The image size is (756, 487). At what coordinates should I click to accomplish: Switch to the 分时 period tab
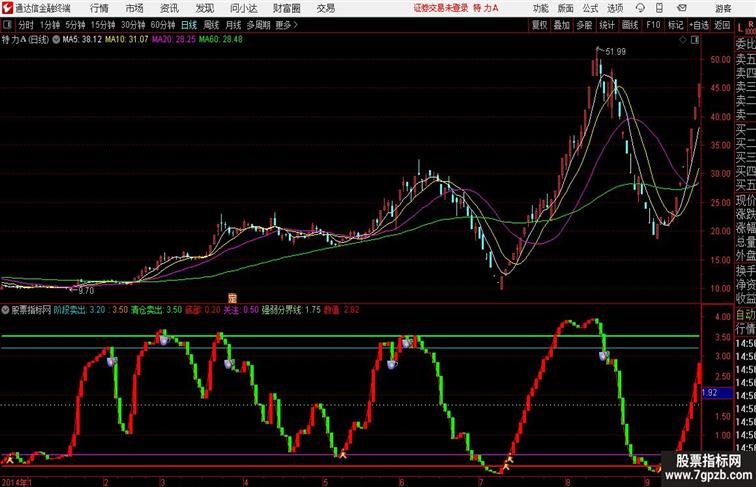pos(26,25)
